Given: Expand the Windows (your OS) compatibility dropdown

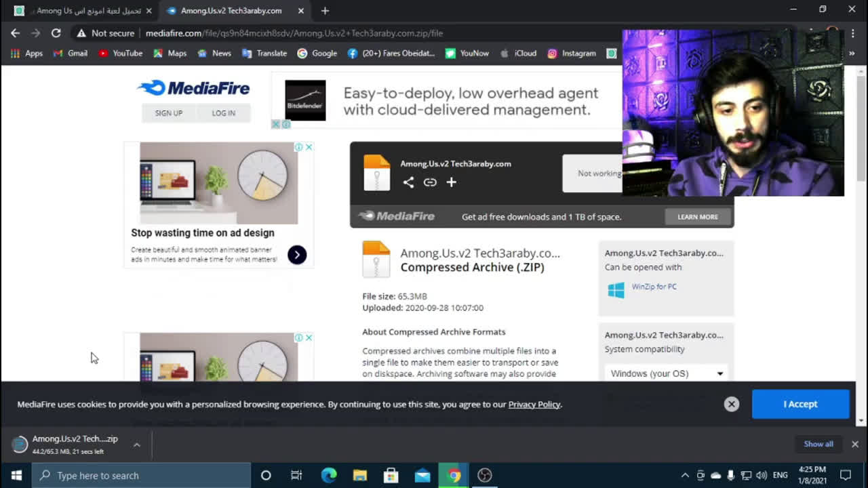Looking at the screenshot, I should [x=666, y=373].
